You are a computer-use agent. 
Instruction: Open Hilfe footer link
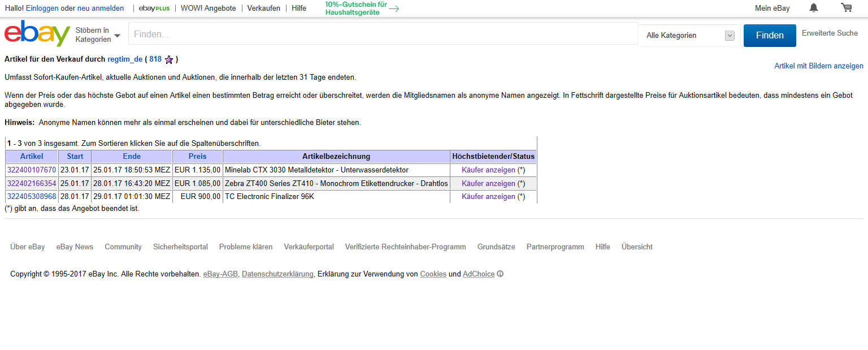coord(603,247)
